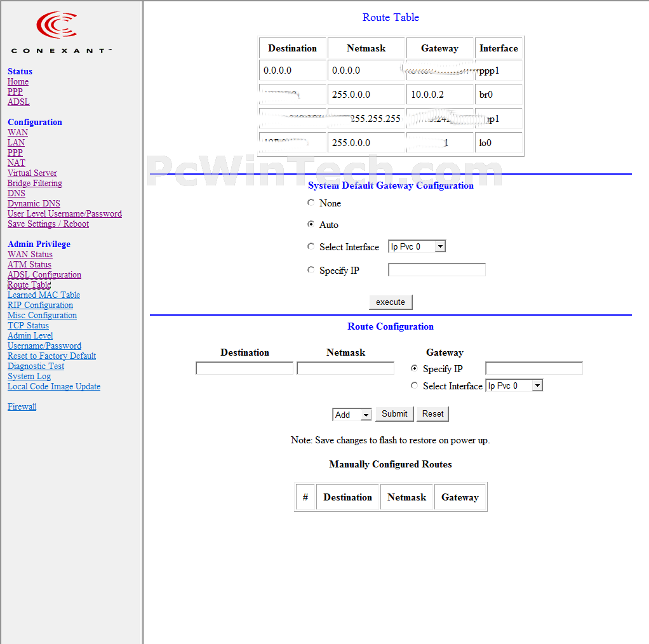Image resolution: width=649 pixels, height=644 pixels.
Task: Open Local Code Image Update link
Action: (54, 386)
